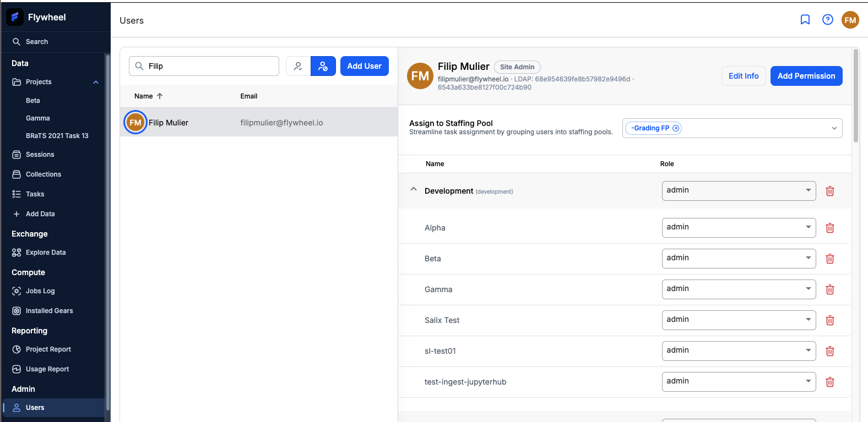Open the FM profile avatar in header
This screenshot has width=868, height=422.
tap(850, 20)
